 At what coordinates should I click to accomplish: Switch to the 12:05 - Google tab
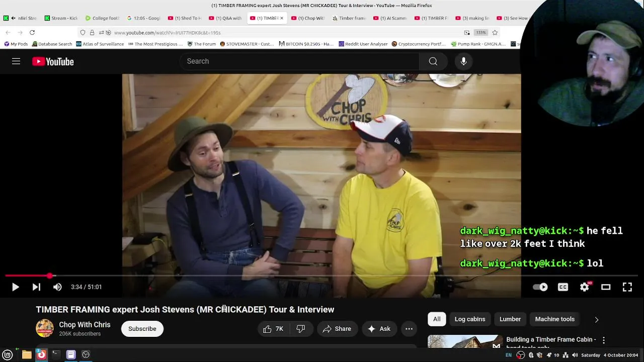pos(143,18)
